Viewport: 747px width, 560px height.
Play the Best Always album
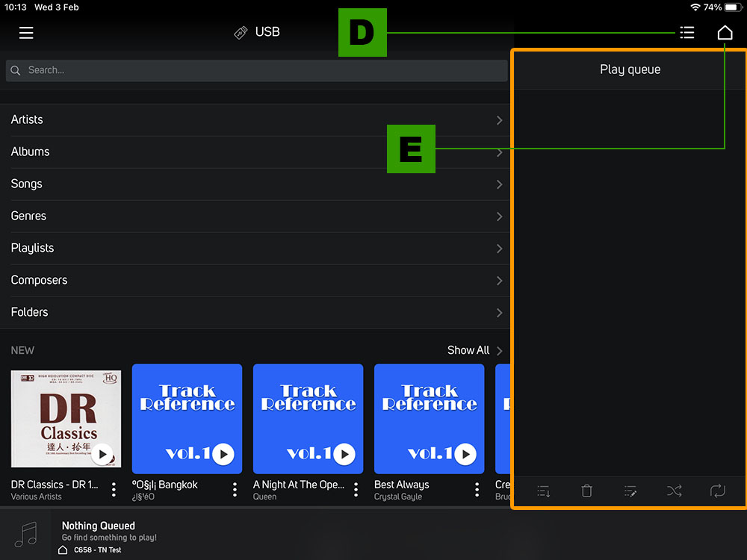point(465,454)
